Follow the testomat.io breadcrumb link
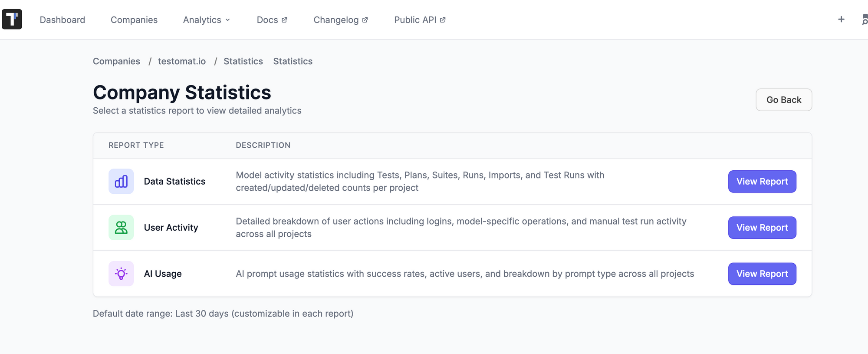Screen dimensions: 868x354 click(x=182, y=61)
